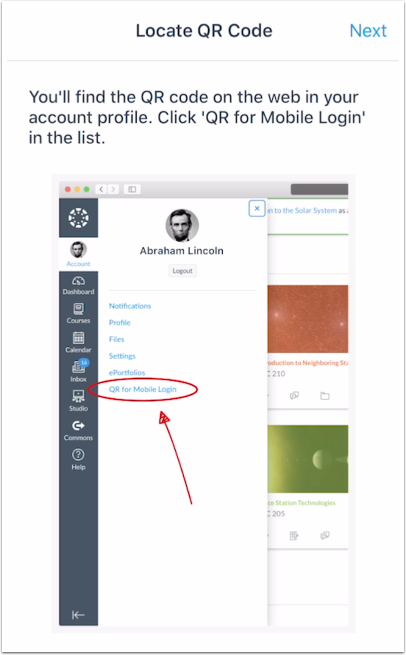Open the Settings link
Viewport: 406px width, 655px height.
tap(122, 356)
